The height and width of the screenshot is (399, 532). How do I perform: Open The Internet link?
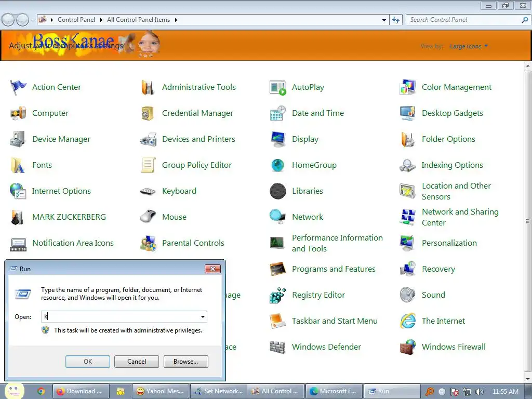(443, 321)
